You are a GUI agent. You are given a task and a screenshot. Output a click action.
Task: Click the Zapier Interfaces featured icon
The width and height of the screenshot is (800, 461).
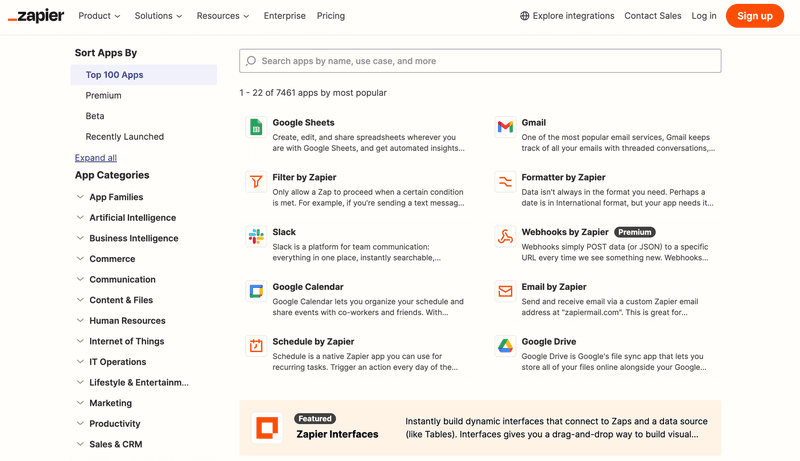pos(267,427)
